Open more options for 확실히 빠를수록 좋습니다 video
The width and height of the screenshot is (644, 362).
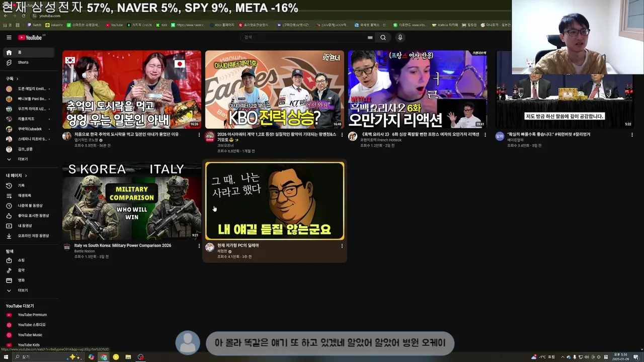pos(632,135)
